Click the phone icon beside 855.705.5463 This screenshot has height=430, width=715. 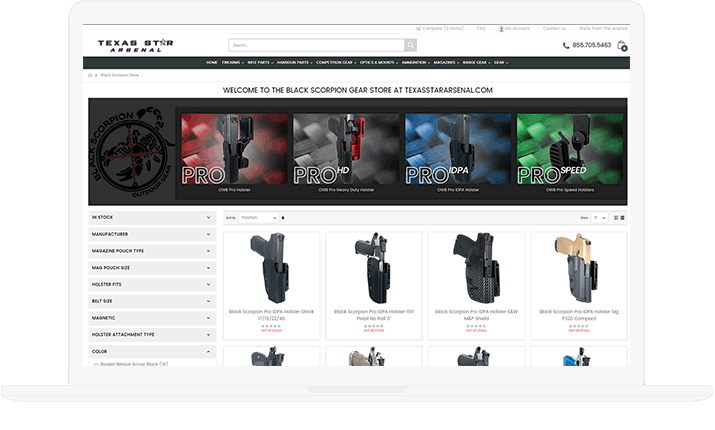tap(566, 46)
